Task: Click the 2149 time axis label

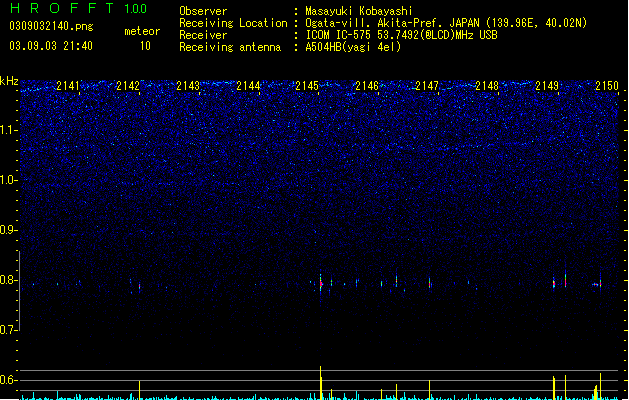Action: [547, 86]
